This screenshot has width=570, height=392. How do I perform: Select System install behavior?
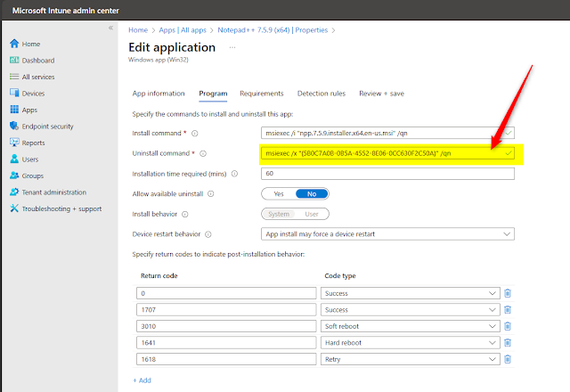click(x=279, y=214)
